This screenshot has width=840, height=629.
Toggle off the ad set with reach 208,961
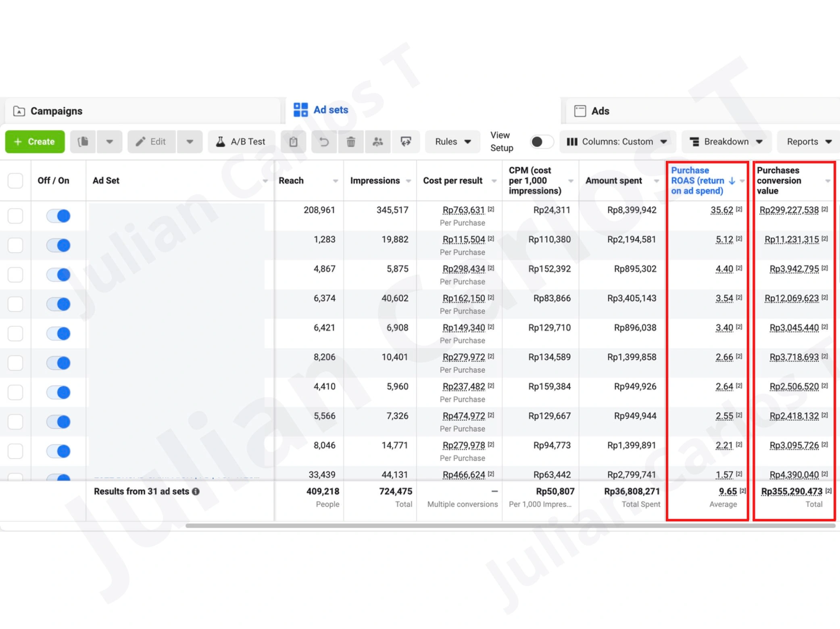58,216
